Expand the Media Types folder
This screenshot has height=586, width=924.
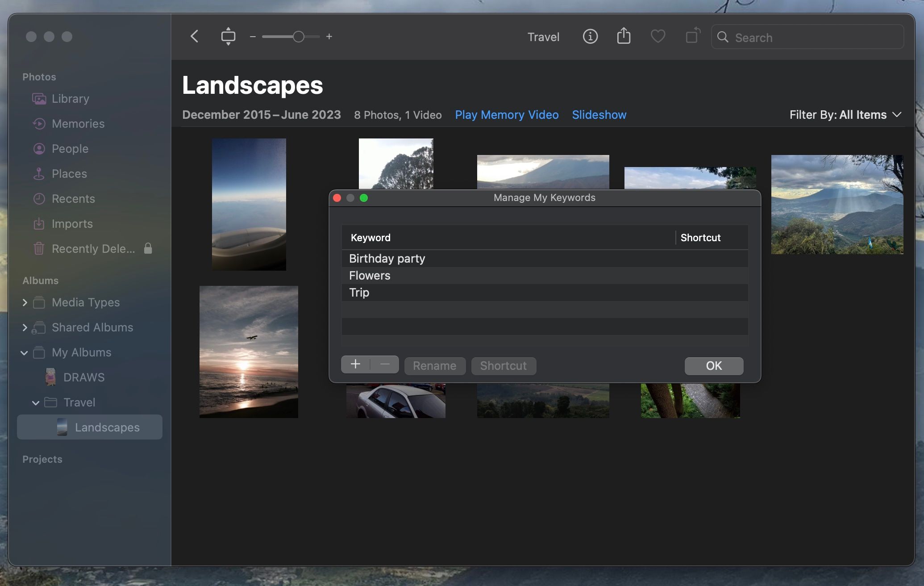[x=25, y=302]
